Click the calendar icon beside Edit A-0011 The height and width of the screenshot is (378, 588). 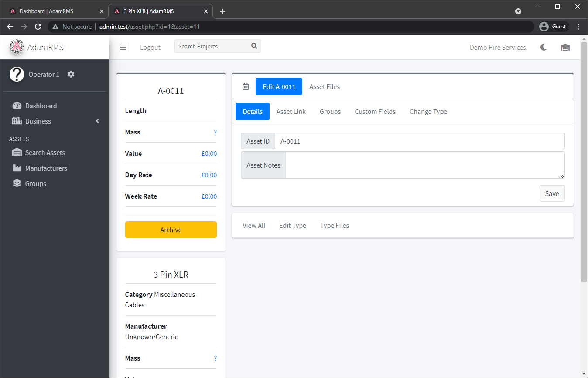pos(245,86)
